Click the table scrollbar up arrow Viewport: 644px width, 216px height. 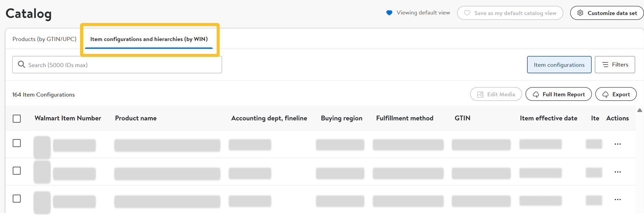tap(640, 110)
